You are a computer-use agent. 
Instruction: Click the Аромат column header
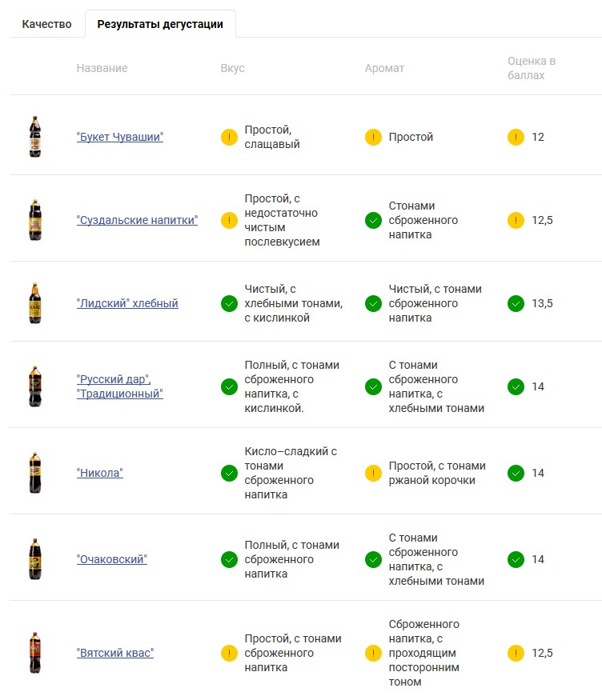click(x=384, y=68)
